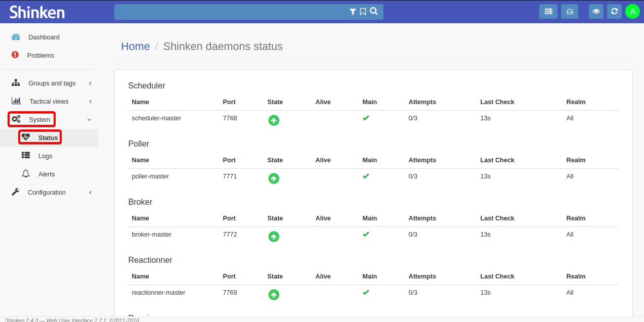This screenshot has width=644, height=322.
Task: Select the Status submenu item
Action: click(48, 138)
